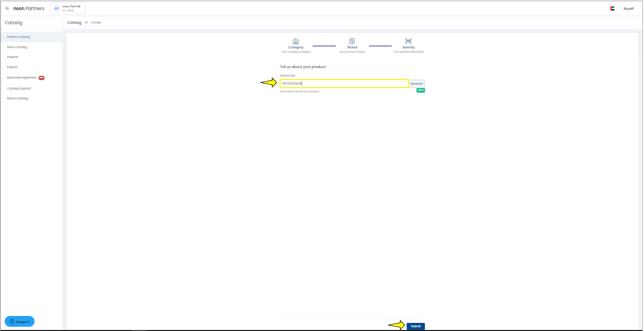Click the Submit button
The image size is (644, 331).
[x=416, y=326]
